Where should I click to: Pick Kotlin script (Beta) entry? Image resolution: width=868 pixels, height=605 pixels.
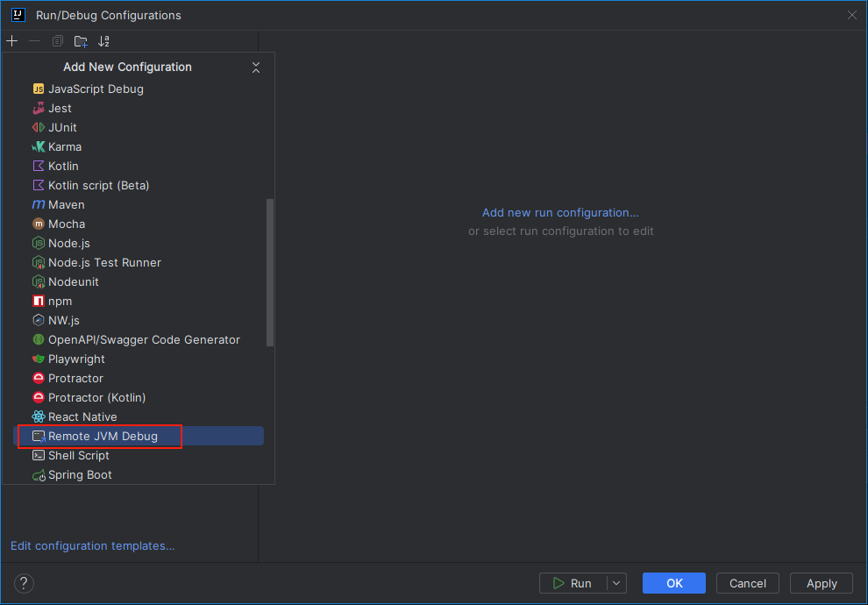point(98,185)
